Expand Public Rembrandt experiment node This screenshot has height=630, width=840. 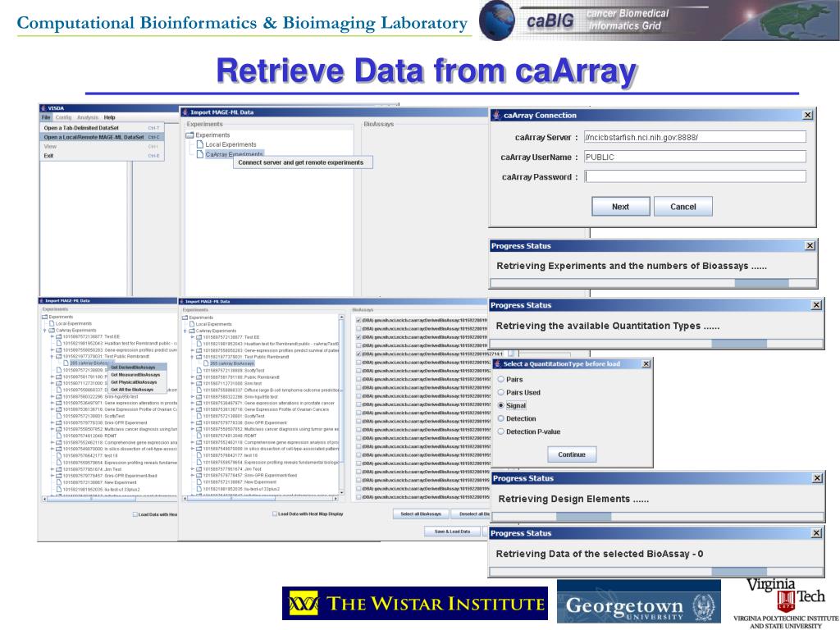tap(192, 377)
